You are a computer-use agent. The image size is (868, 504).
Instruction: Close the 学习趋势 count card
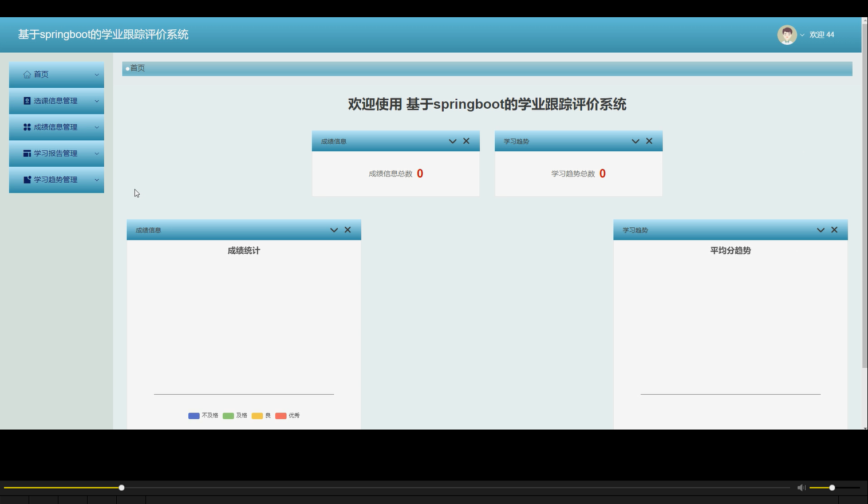point(649,141)
